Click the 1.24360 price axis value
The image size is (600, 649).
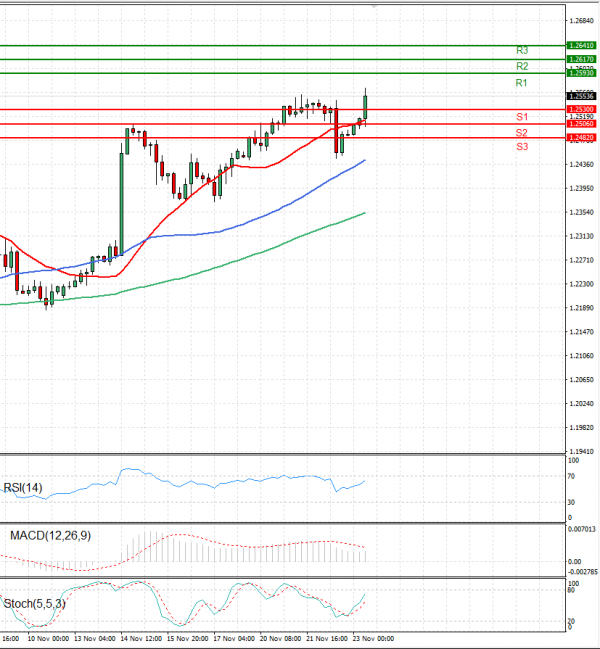[581, 164]
